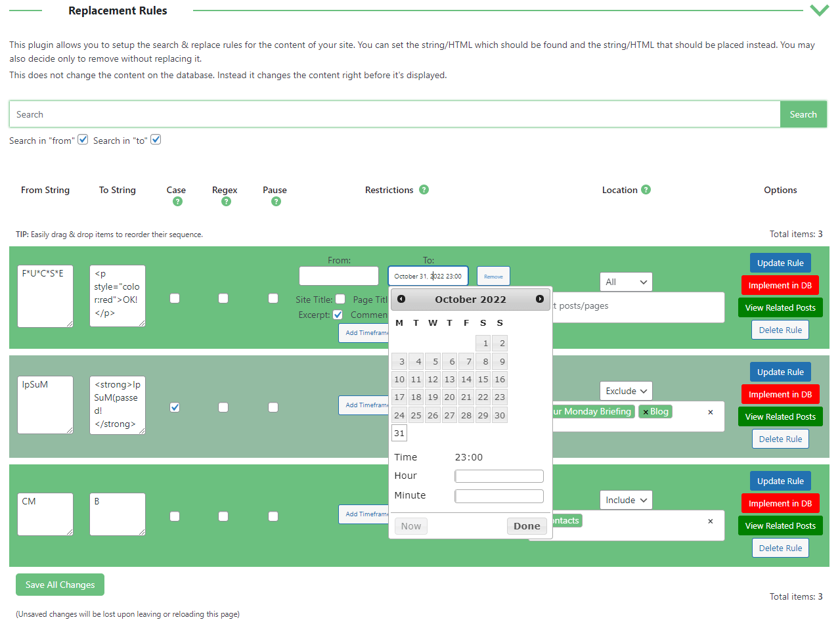Go to next month in calendar
This screenshot has height=624, width=840.
click(540, 300)
